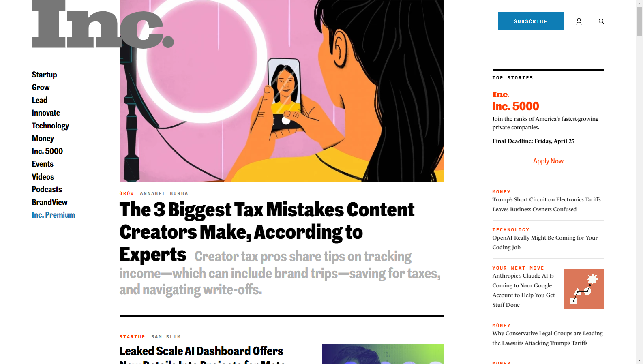This screenshot has height=364, width=643.
Task: Open the Claude AI article thumbnail
Action: point(584,289)
